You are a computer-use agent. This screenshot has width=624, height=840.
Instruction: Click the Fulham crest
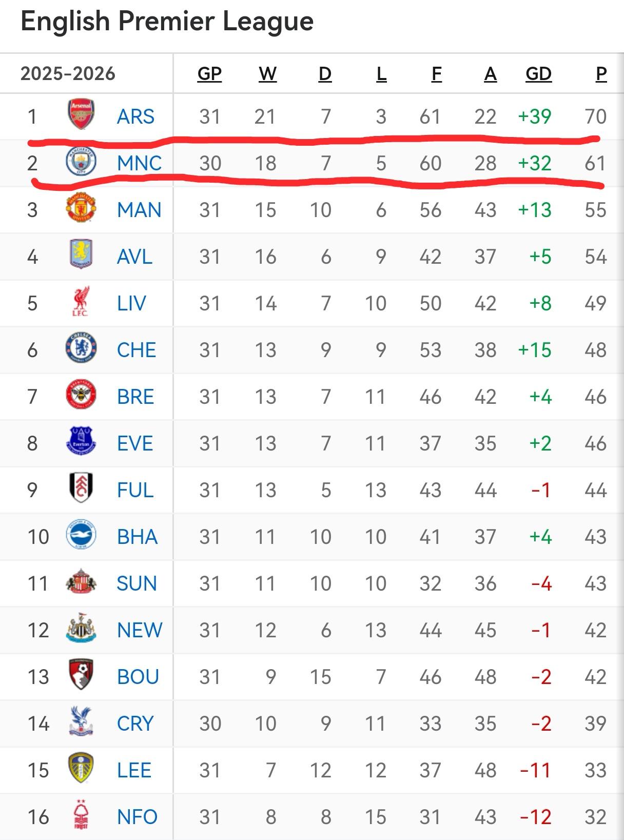coord(81,487)
